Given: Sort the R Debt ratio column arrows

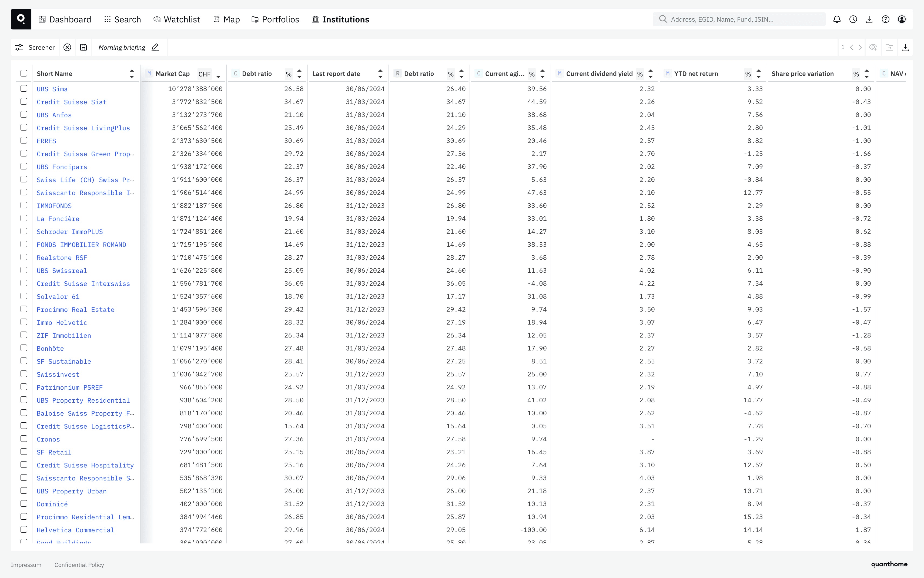Looking at the screenshot, I should [x=461, y=74].
